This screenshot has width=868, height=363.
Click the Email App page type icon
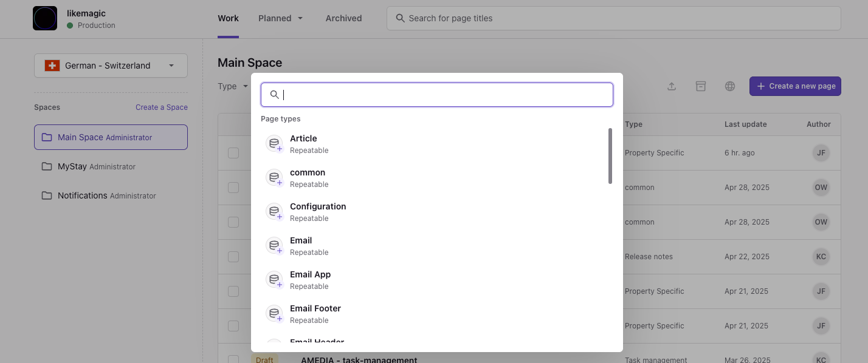(x=275, y=280)
